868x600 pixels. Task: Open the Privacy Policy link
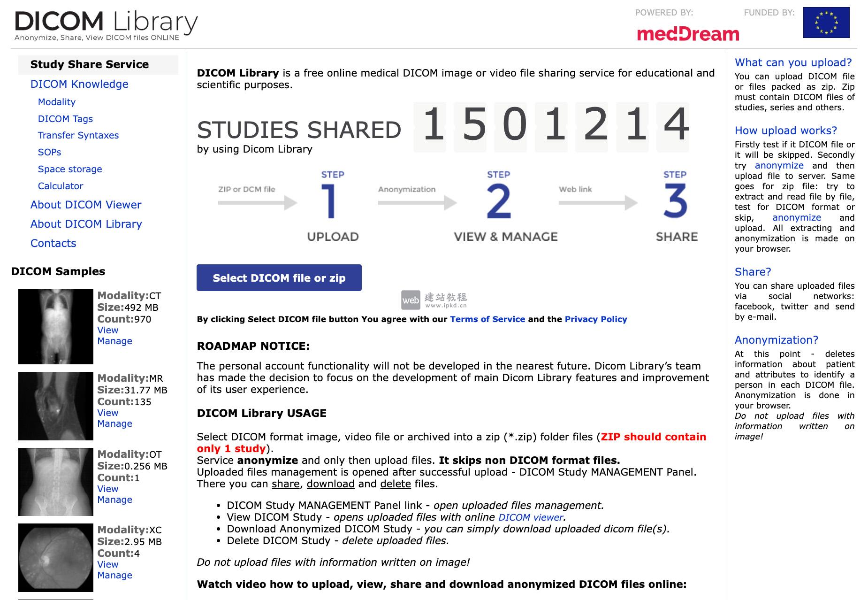595,319
